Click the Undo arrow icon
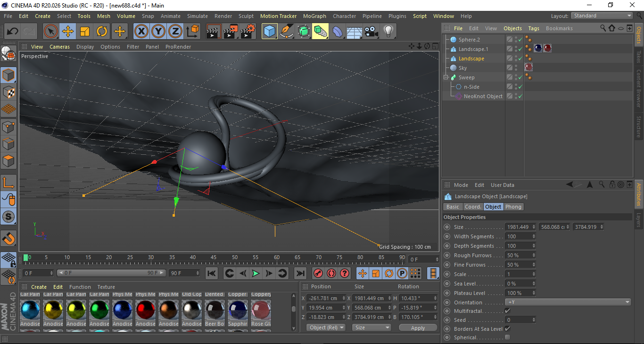Image resolution: width=644 pixels, height=344 pixels. click(x=12, y=32)
